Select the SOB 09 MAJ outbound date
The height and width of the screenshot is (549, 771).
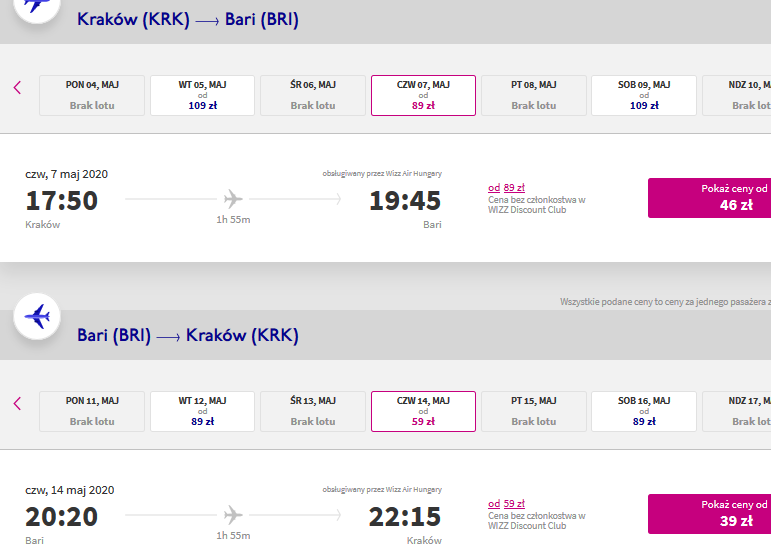[x=644, y=95]
